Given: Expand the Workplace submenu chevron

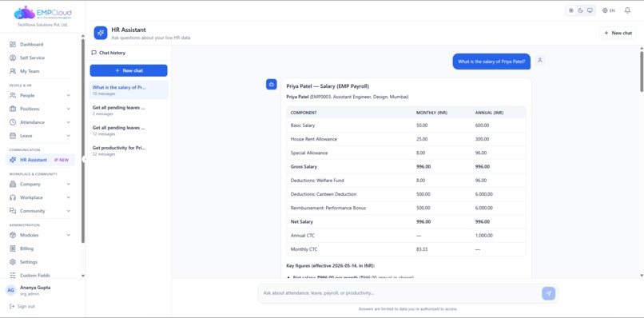Looking at the screenshot, I should [x=68, y=197].
